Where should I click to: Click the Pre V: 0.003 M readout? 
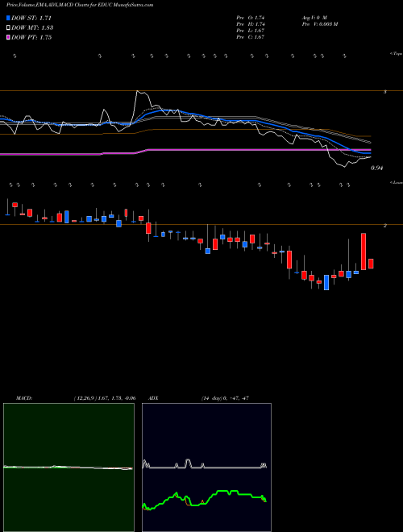click(x=319, y=24)
